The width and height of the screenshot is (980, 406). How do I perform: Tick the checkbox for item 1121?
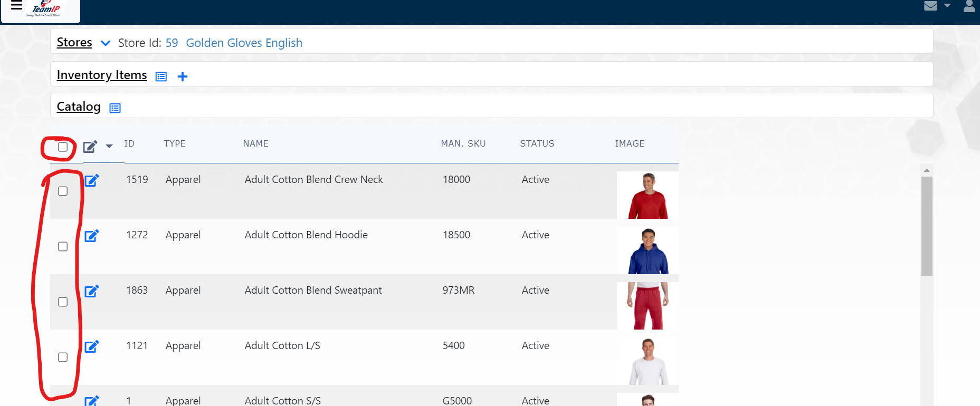point(63,357)
